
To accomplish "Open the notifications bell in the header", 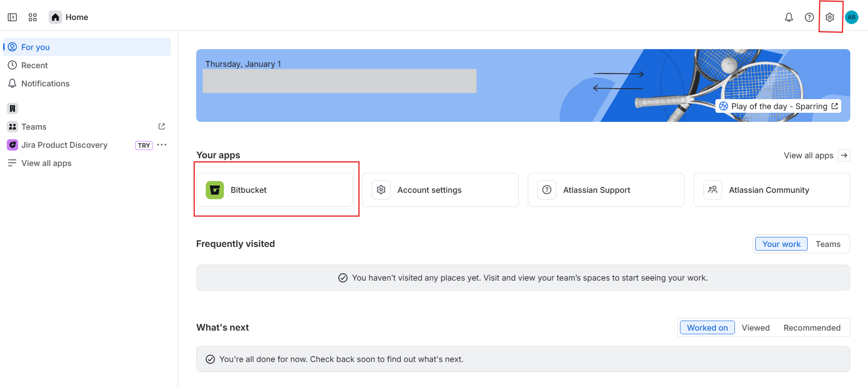I will coord(789,17).
